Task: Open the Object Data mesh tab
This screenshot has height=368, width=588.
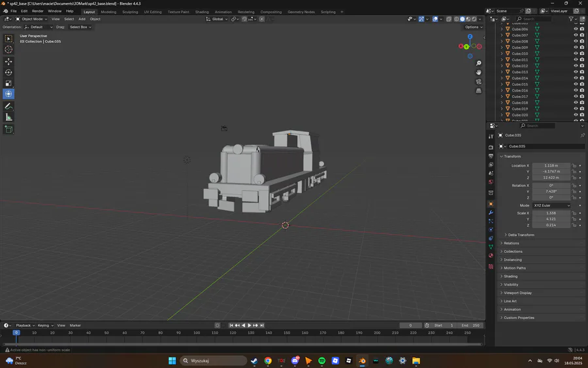Action: 491,247
